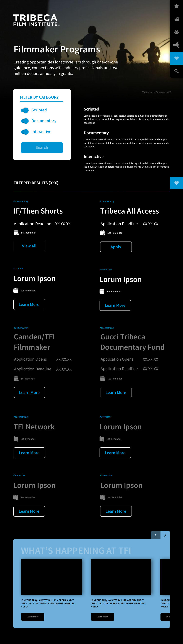183x644 pixels.
Task: Toggle the Interactive category switch
Action: click(x=25, y=132)
